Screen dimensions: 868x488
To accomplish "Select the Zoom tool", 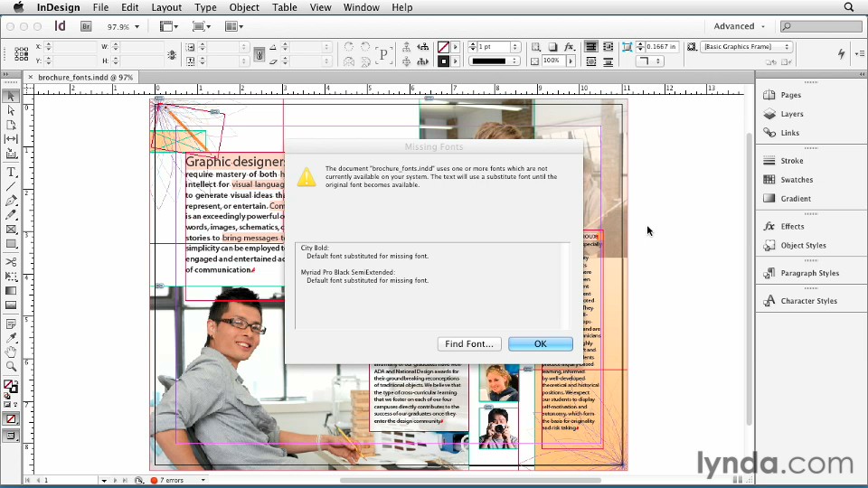I will click(x=11, y=366).
